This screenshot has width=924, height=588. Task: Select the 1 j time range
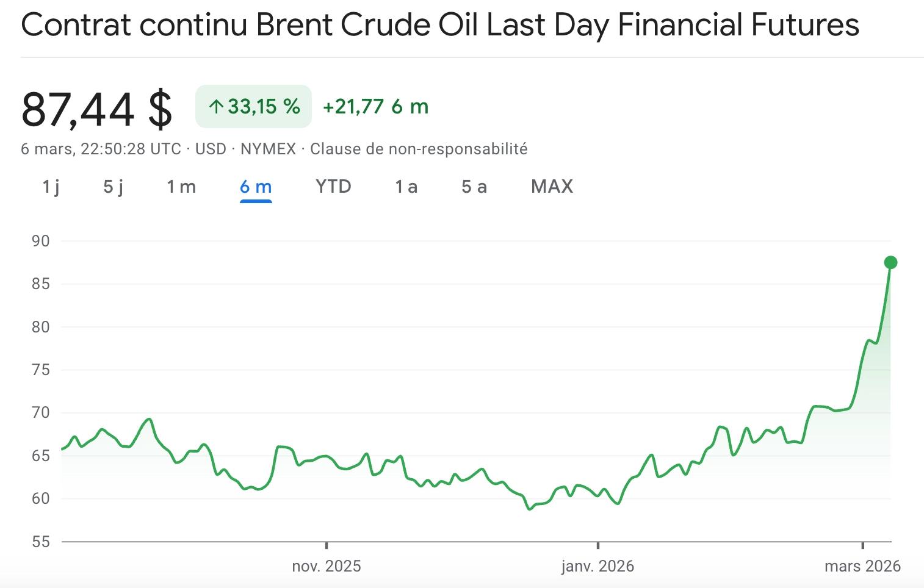pyautogui.click(x=51, y=187)
